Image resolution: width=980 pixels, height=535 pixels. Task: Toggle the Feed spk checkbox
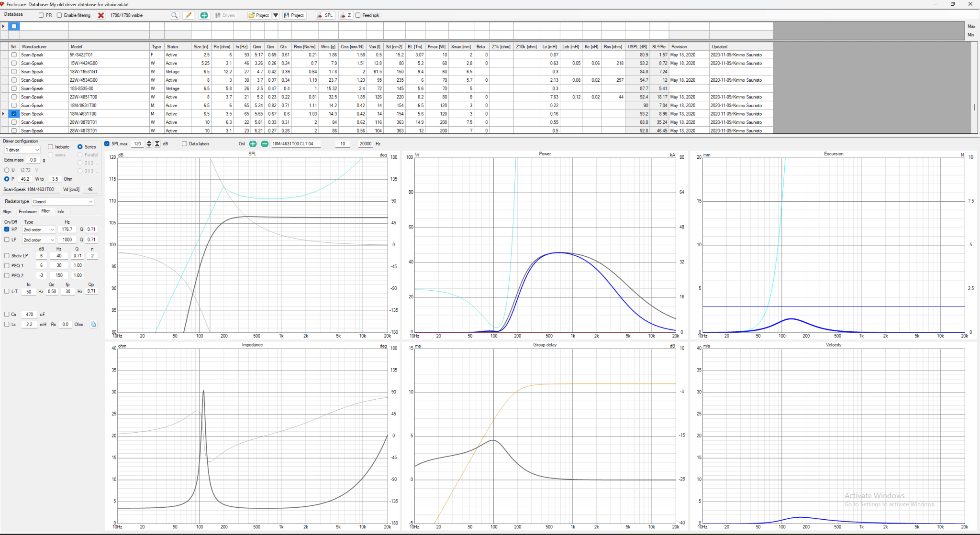click(358, 15)
